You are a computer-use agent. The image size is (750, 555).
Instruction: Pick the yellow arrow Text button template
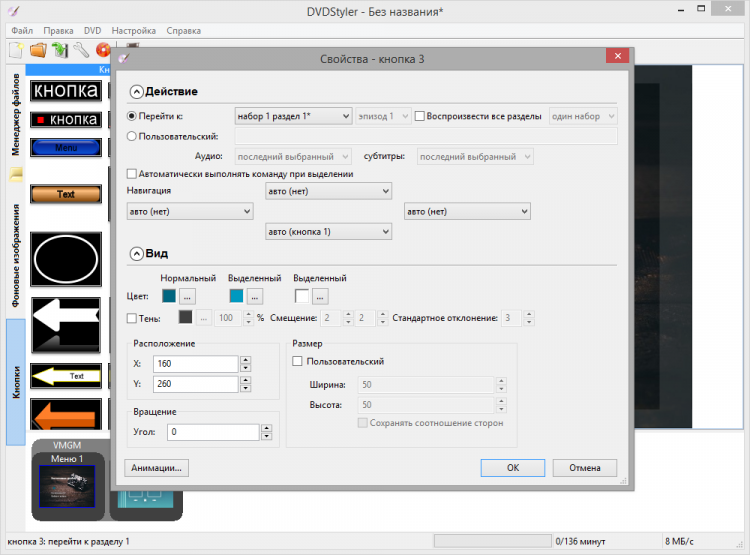[66, 376]
